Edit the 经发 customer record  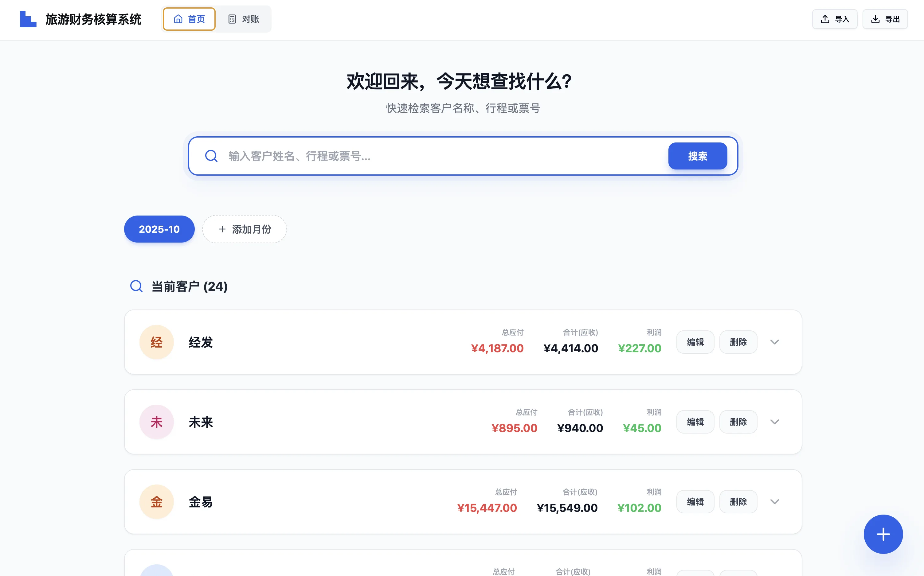tap(695, 342)
